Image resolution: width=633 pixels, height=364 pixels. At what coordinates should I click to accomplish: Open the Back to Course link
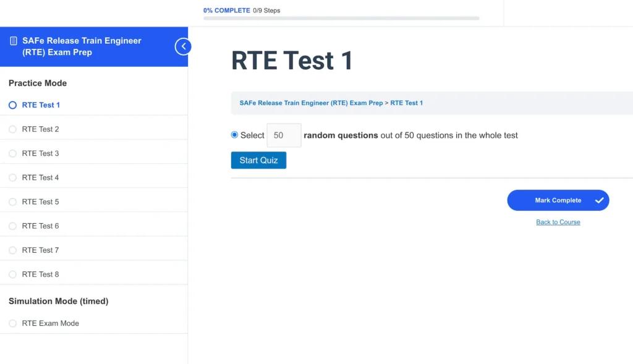[558, 222]
